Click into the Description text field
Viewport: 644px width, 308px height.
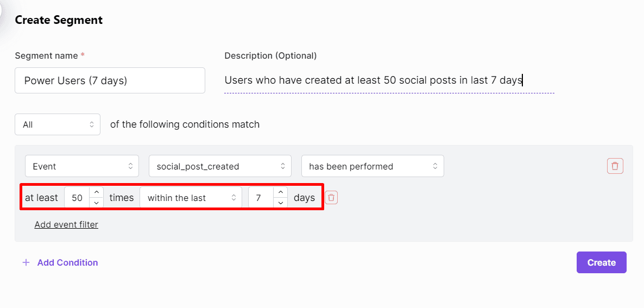point(389,80)
